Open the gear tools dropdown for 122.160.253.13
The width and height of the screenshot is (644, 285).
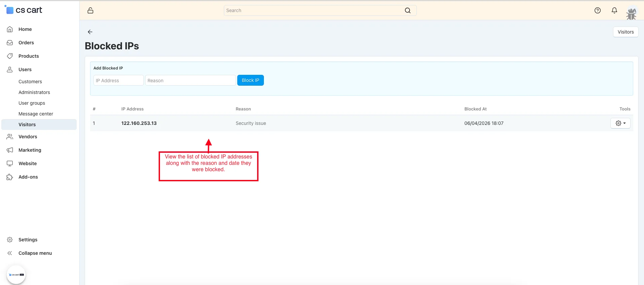click(620, 123)
